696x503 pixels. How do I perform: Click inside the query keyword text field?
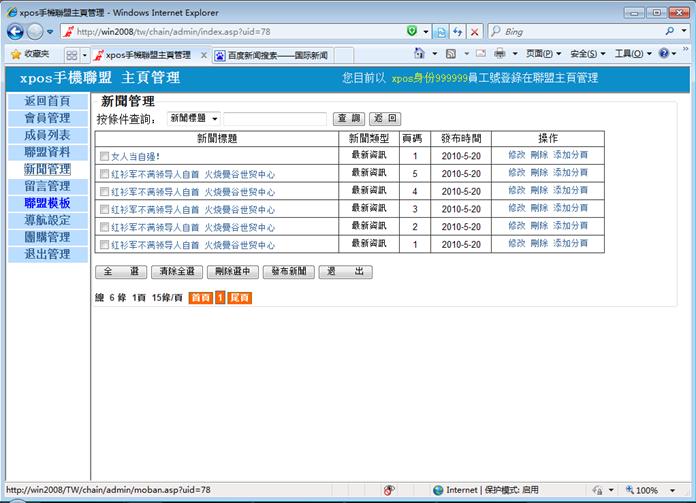(x=276, y=119)
